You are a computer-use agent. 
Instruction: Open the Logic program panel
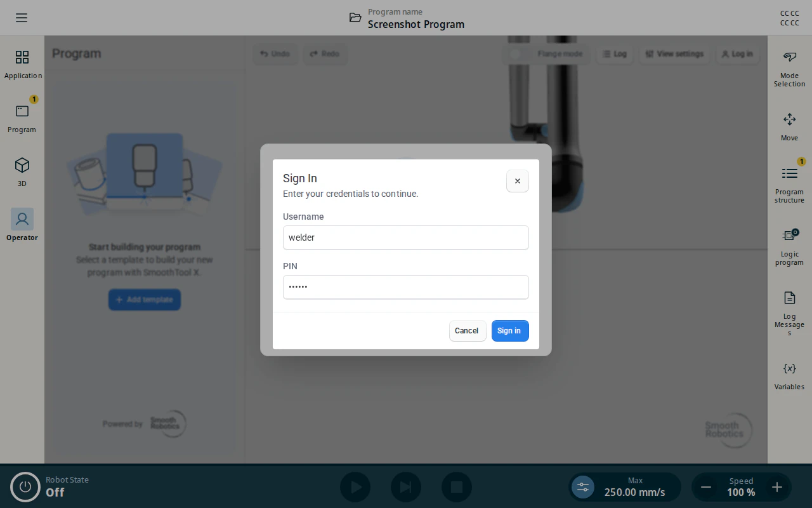click(x=789, y=246)
